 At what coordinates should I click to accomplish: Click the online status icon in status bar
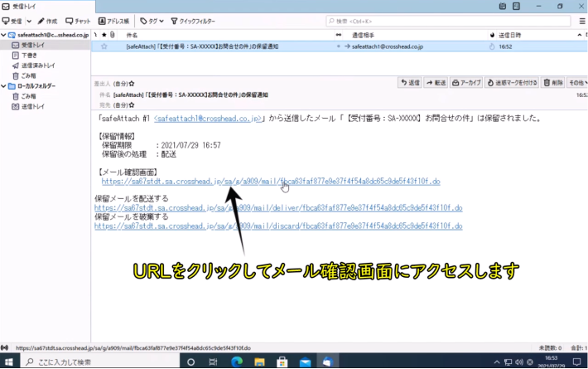[4, 348]
